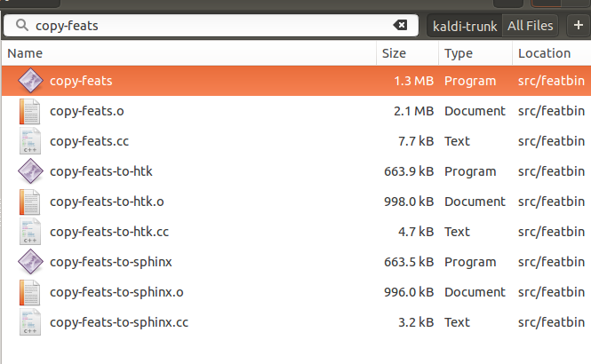The image size is (591, 364).
Task: Click the Text type of copy-feats.cc
Action: point(457,141)
